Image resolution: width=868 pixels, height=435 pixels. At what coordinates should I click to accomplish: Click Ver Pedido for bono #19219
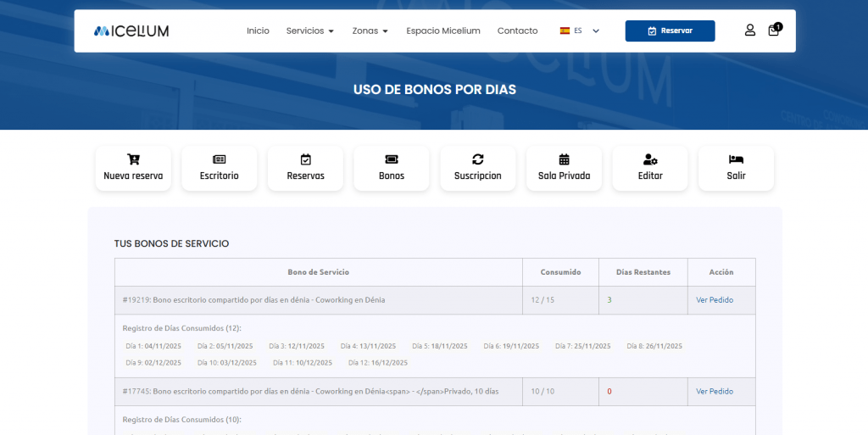pos(715,300)
